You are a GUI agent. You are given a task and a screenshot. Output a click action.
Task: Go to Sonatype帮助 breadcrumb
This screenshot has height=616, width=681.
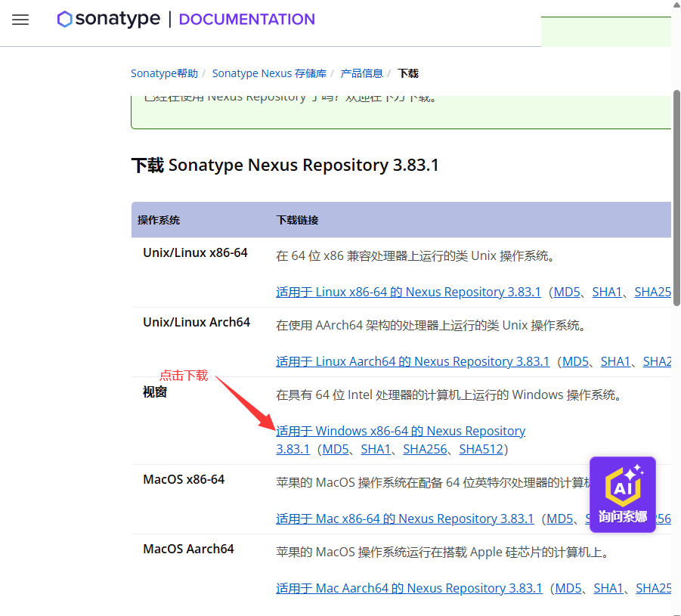click(x=164, y=73)
